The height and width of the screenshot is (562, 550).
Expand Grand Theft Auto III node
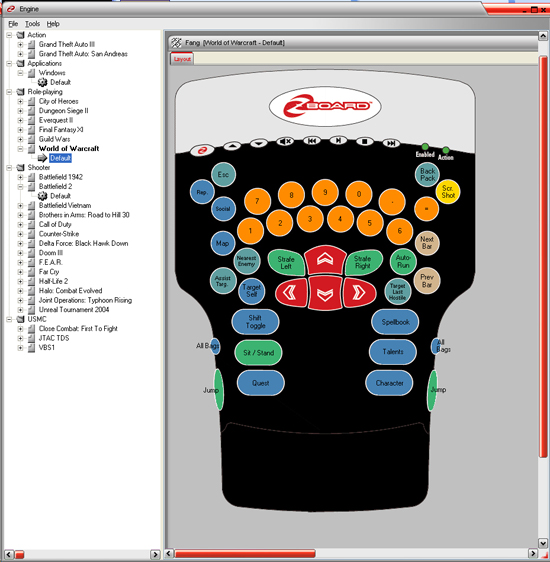20,44
